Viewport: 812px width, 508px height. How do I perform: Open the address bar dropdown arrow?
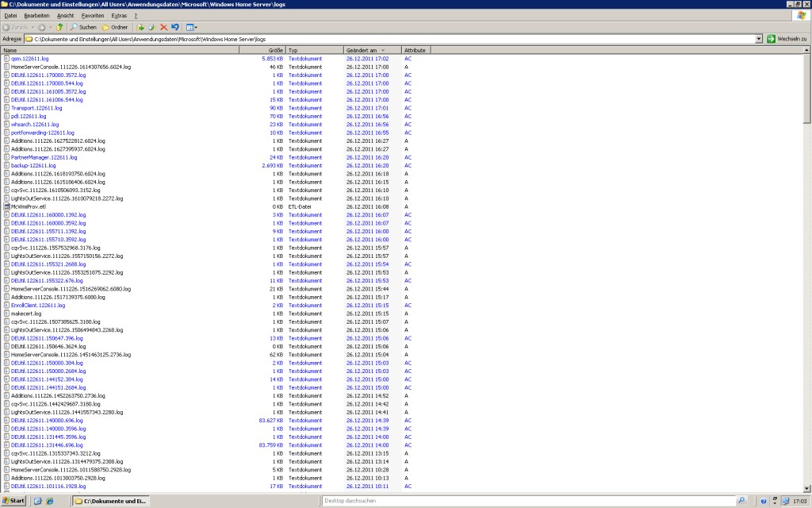[x=759, y=39]
